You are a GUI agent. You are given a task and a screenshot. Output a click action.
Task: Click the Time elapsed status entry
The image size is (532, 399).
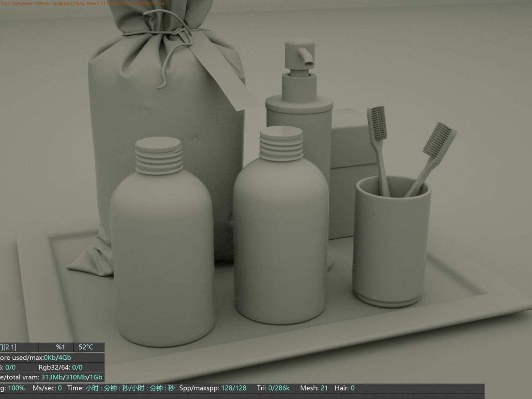pyautogui.click(x=121, y=388)
